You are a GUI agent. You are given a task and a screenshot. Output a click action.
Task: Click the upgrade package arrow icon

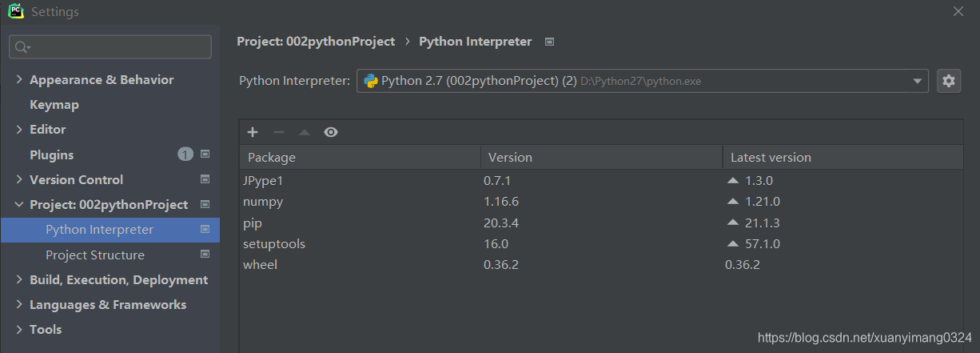point(304,132)
